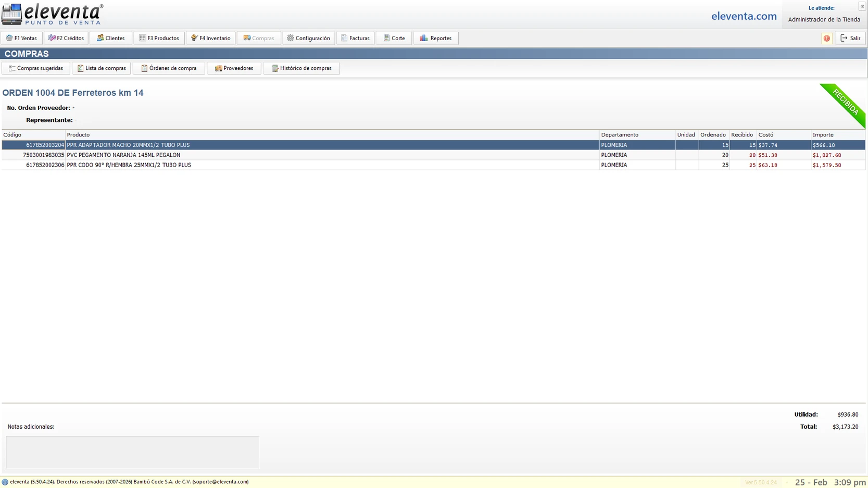
Task: Open Histórico de compras tab
Action: click(301, 68)
